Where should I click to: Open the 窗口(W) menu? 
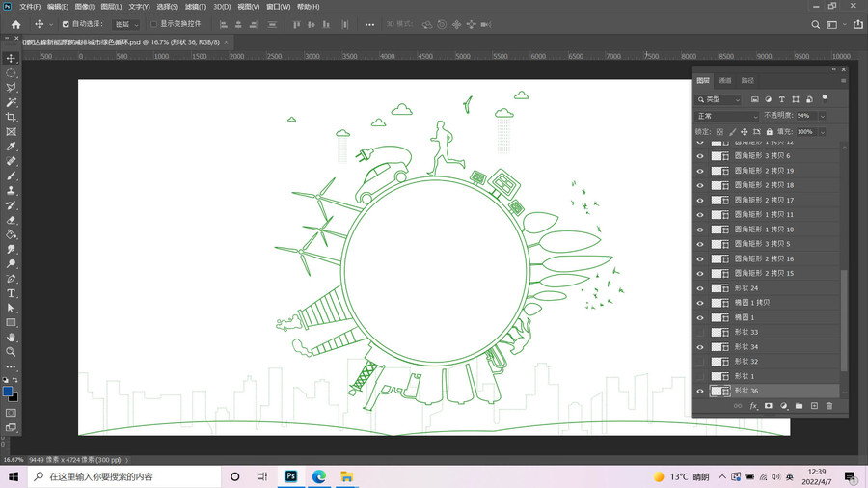278,7
